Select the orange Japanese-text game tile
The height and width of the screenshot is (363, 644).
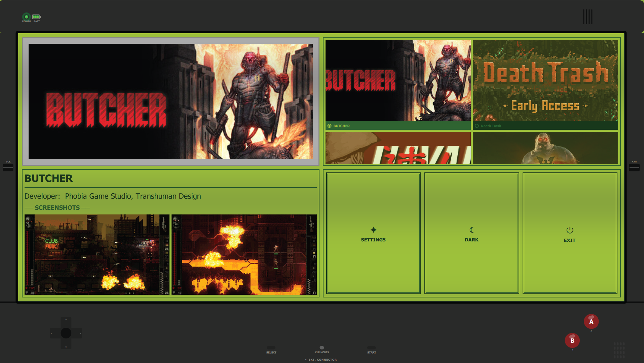tap(398, 148)
